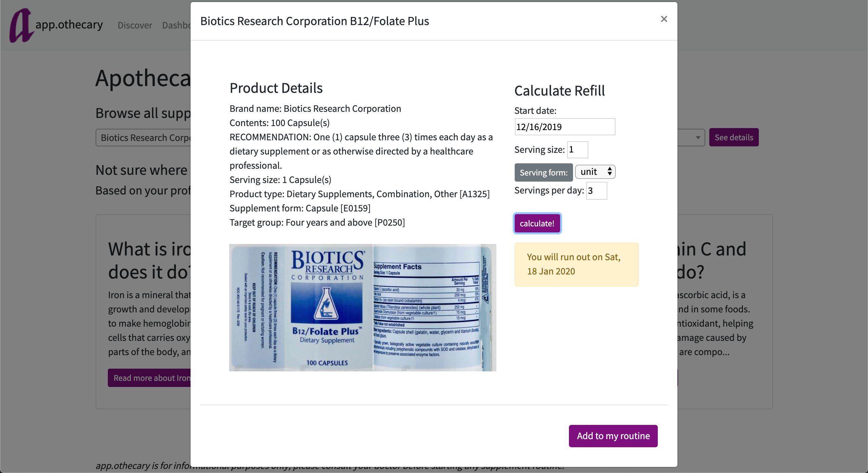
Task: Click the B12/Folate Plus label image
Action: tap(301, 308)
